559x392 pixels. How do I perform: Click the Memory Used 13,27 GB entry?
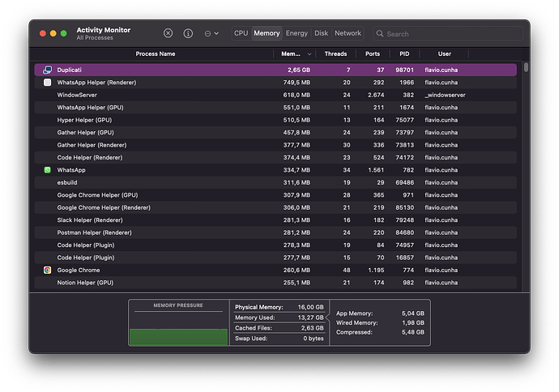point(279,317)
